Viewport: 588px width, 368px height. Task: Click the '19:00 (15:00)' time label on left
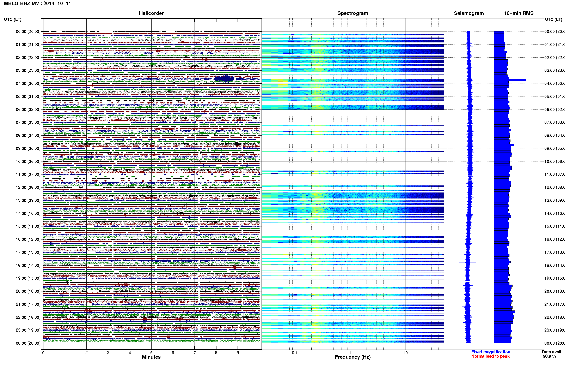[28, 278]
